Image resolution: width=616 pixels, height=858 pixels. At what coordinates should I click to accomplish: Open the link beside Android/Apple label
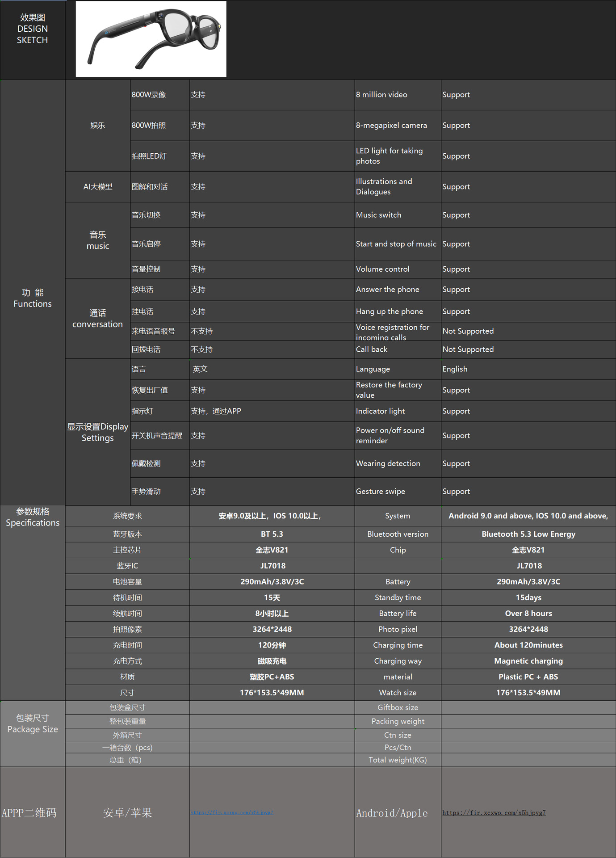tap(494, 813)
